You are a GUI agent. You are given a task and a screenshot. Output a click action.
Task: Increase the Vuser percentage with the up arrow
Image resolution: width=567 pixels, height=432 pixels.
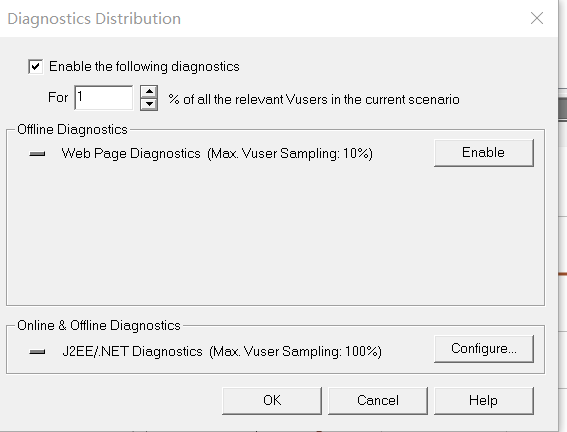pyautogui.click(x=149, y=91)
